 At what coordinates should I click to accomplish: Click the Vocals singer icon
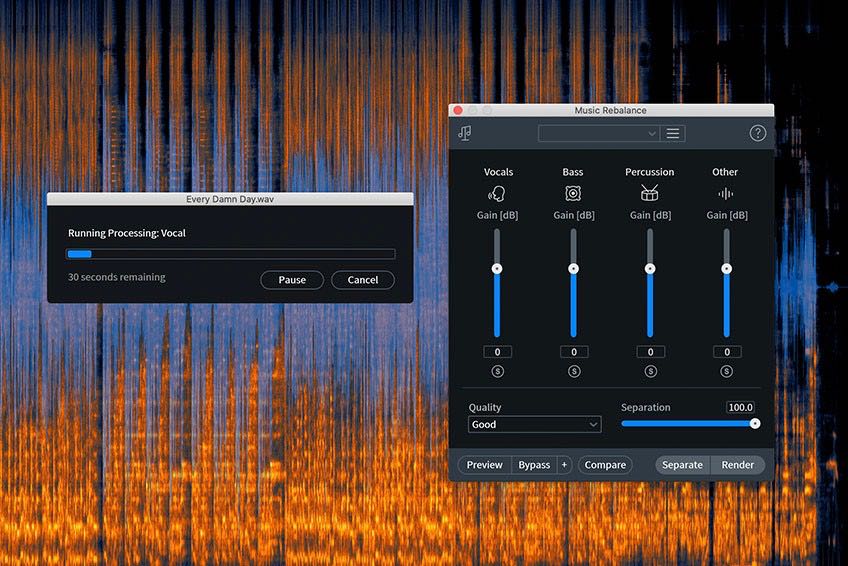(497, 193)
